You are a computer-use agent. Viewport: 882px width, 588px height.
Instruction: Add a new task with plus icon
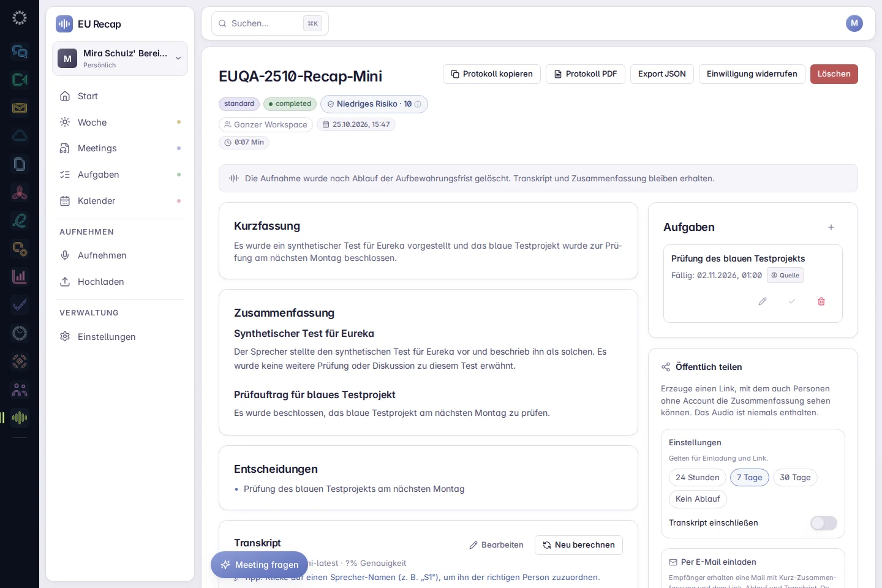[831, 227]
